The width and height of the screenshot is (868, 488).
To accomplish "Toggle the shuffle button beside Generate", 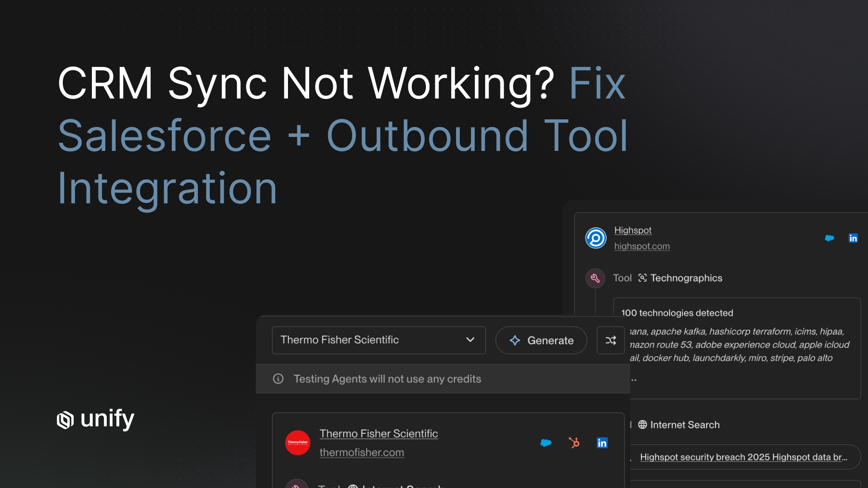I will coord(611,341).
